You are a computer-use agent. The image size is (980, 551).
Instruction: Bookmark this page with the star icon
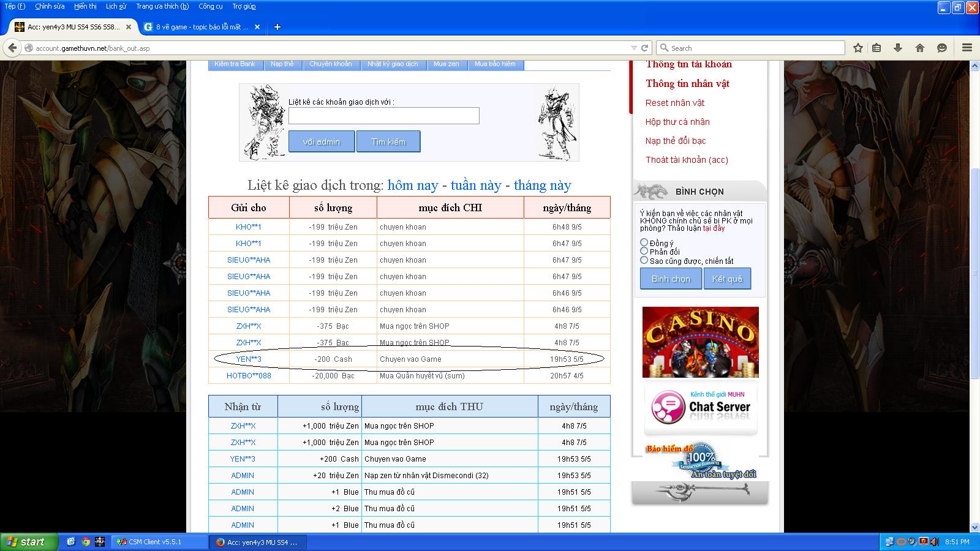tap(858, 48)
